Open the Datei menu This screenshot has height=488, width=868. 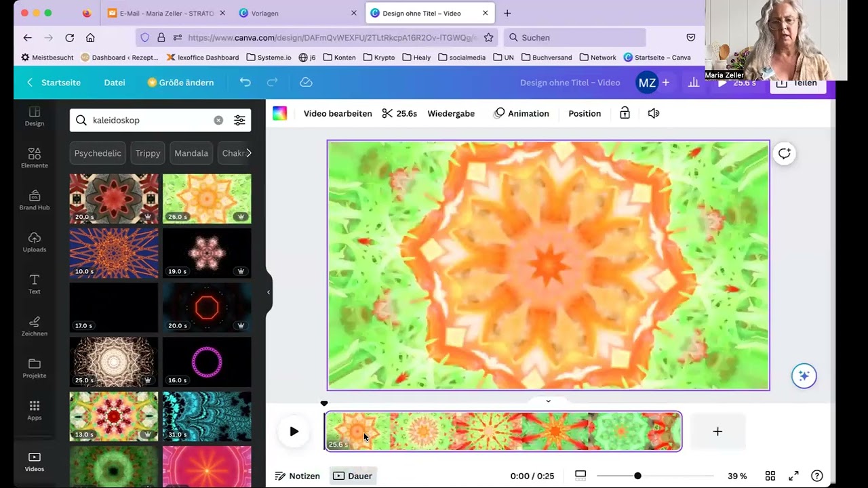pyautogui.click(x=115, y=82)
